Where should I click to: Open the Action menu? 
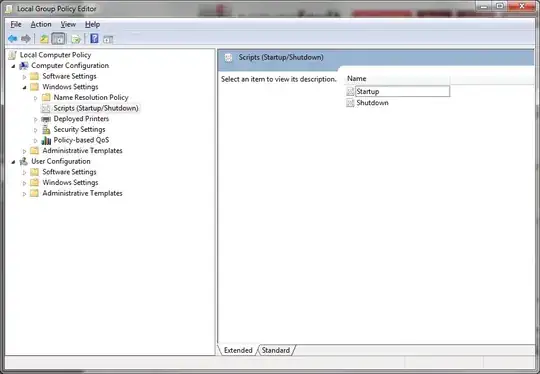41,24
